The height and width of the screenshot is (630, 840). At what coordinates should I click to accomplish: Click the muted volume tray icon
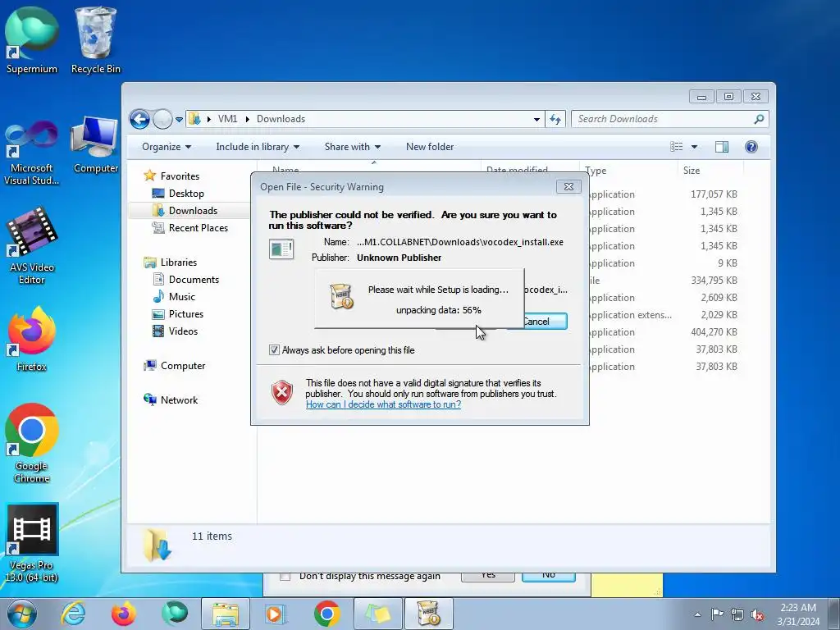click(757, 614)
